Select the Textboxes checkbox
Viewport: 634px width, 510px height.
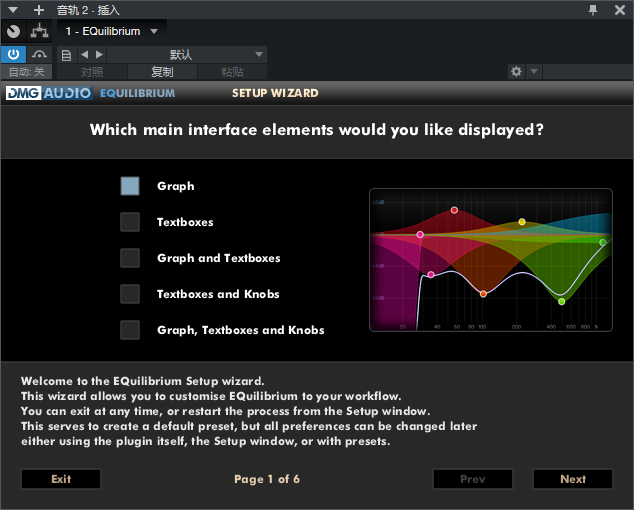pos(130,222)
